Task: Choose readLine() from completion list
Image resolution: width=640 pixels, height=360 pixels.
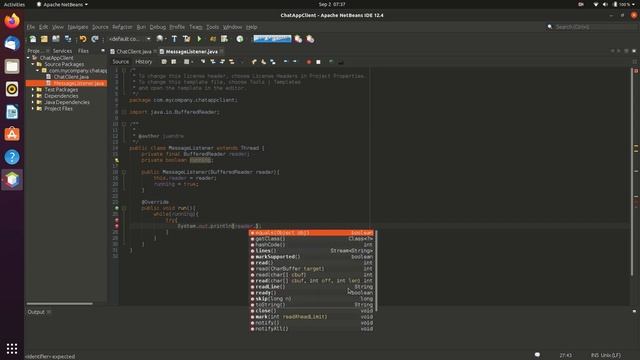Action: tap(311, 287)
